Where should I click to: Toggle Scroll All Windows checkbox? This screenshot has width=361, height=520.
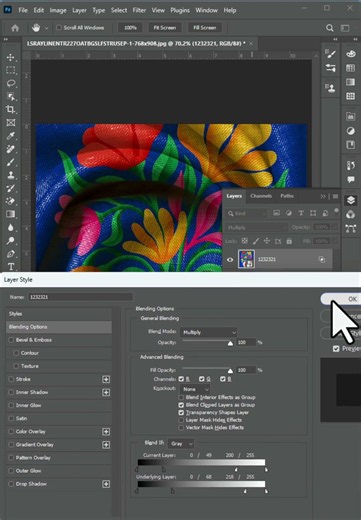[59, 28]
